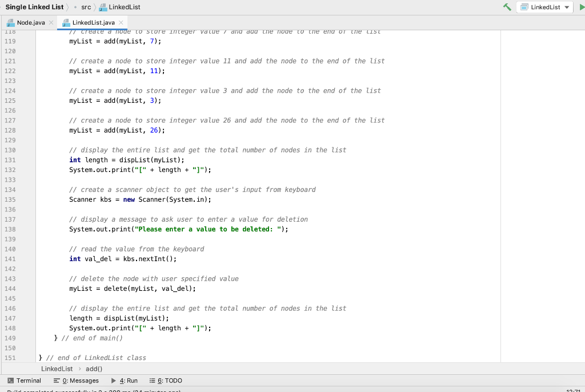Click the 'myList = add(myList, 11);' line
Viewport: 585px width, 392px height.
pos(117,71)
